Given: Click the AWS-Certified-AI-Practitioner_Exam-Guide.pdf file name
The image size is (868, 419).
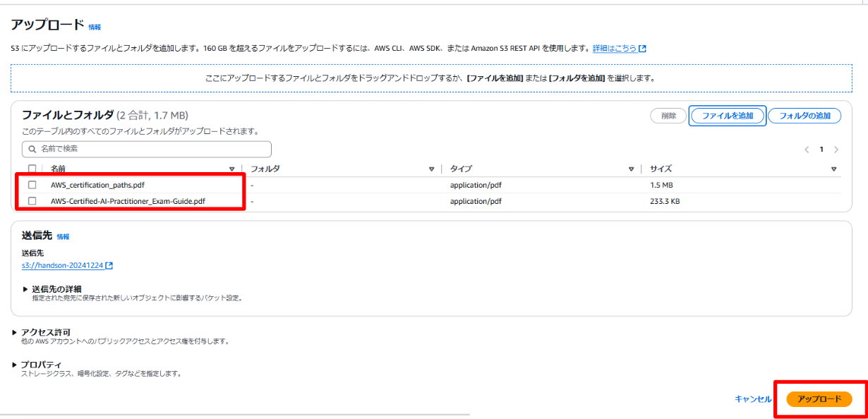Looking at the screenshot, I should [x=128, y=201].
